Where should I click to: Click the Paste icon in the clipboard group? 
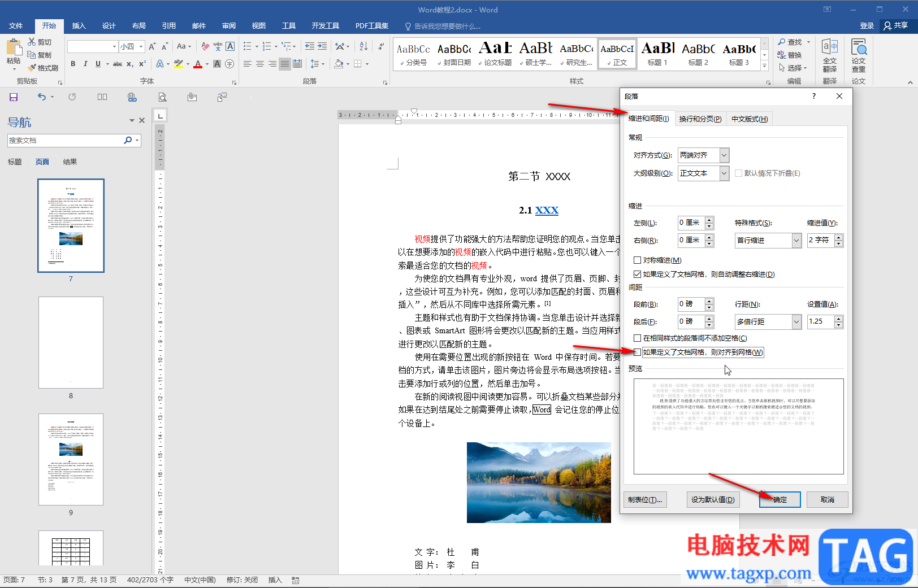(x=14, y=46)
